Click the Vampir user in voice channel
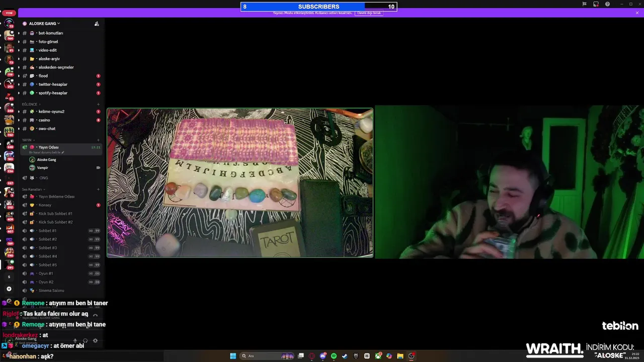 tap(42, 168)
